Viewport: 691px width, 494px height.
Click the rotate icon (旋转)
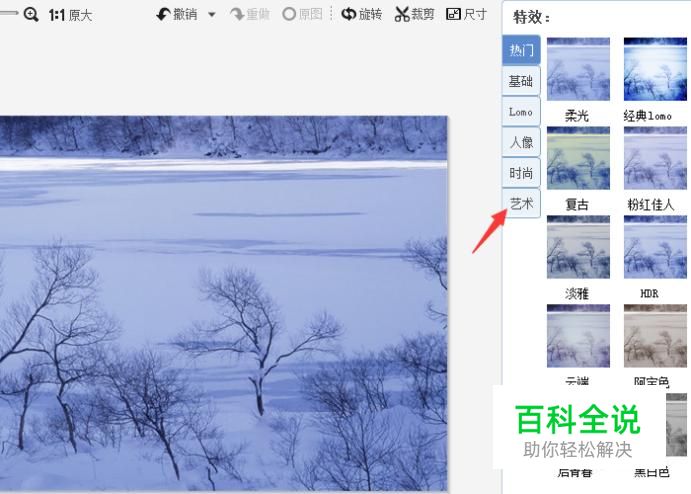349,14
